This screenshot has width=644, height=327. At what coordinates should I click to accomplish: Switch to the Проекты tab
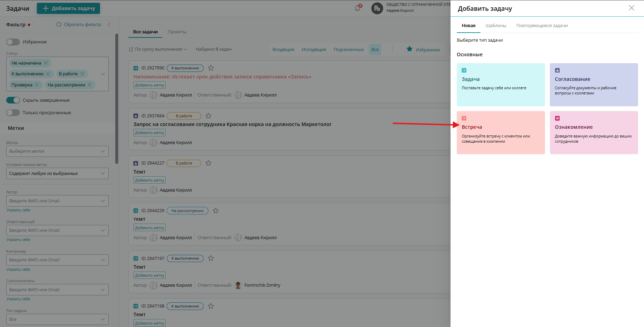[x=177, y=32]
